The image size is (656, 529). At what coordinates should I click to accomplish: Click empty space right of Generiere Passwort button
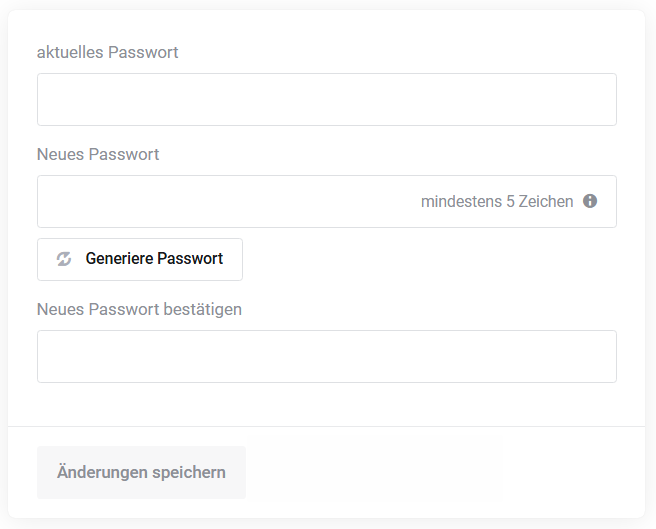point(430,259)
